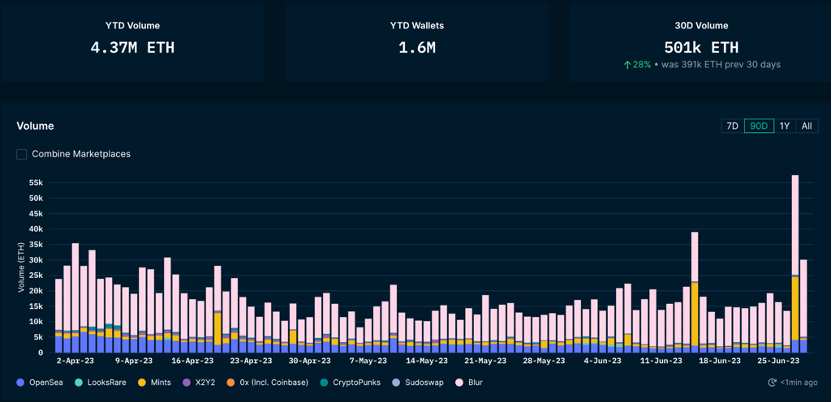832x402 pixels.
Task: Click the 0x (Incl. Coinbase) legend dot
Action: tap(230, 382)
